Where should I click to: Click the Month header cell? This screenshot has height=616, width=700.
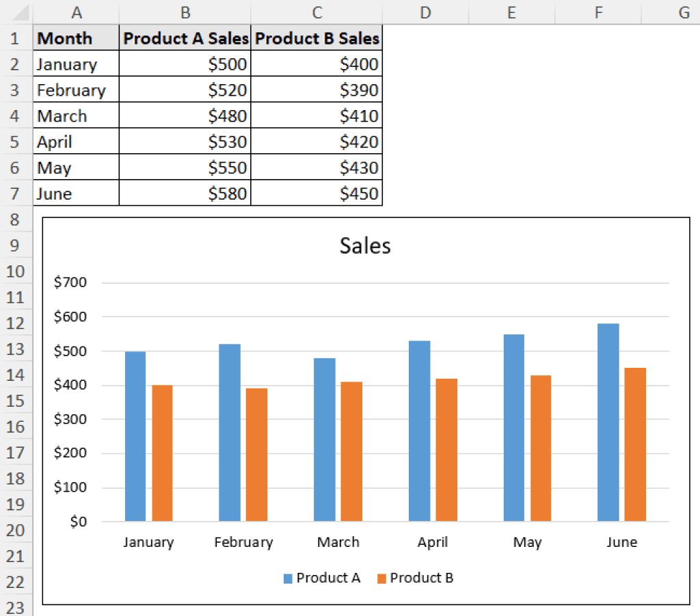(x=76, y=38)
